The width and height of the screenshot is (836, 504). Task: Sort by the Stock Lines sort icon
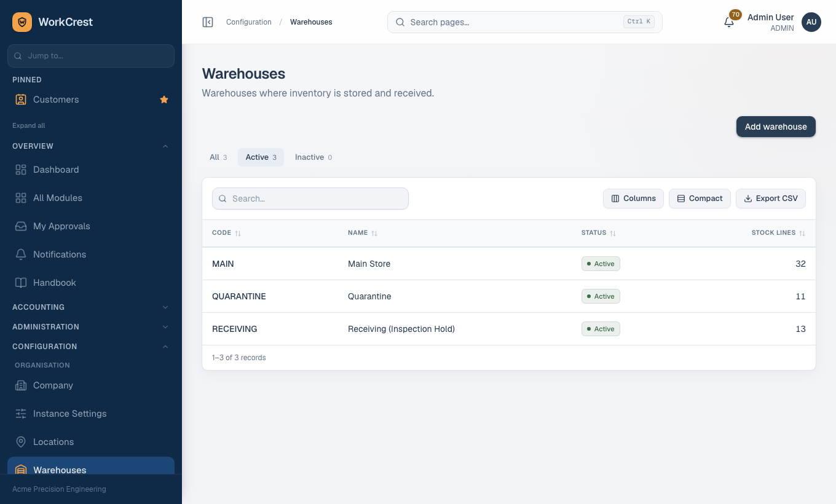click(x=802, y=234)
